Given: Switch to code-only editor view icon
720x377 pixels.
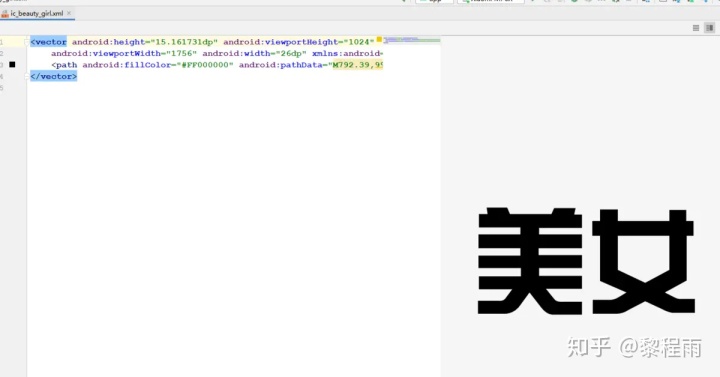Looking at the screenshot, I should click(x=696, y=28).
